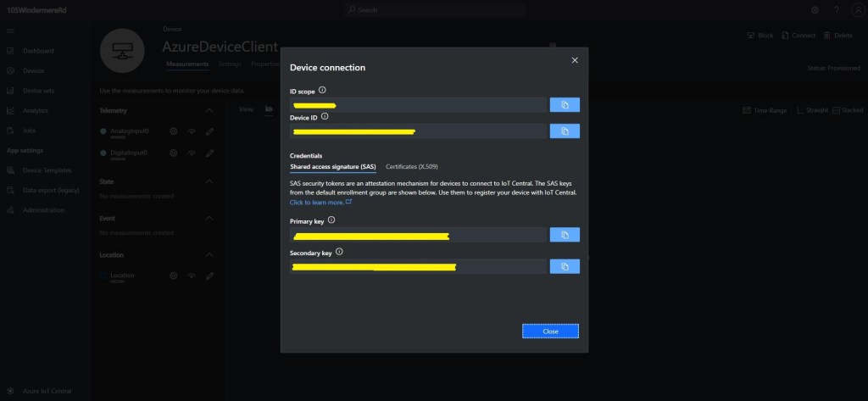Copy the Secondary key value
Screen dimensions: 868x401
coord(565,266)
